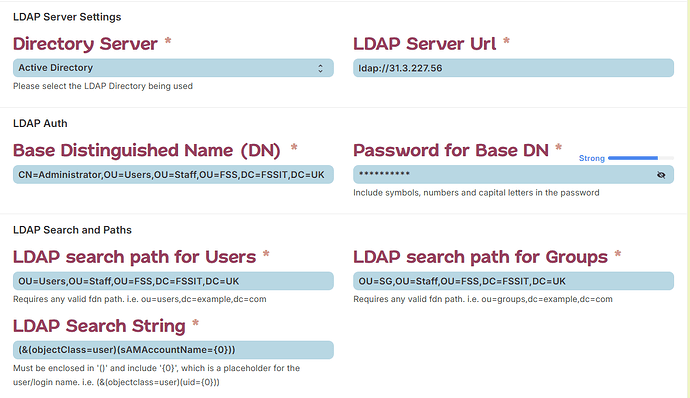The height and width of the screenshot is (398, 690).
Task: Click the LDAP search path for Groups field
Action: 513,281
